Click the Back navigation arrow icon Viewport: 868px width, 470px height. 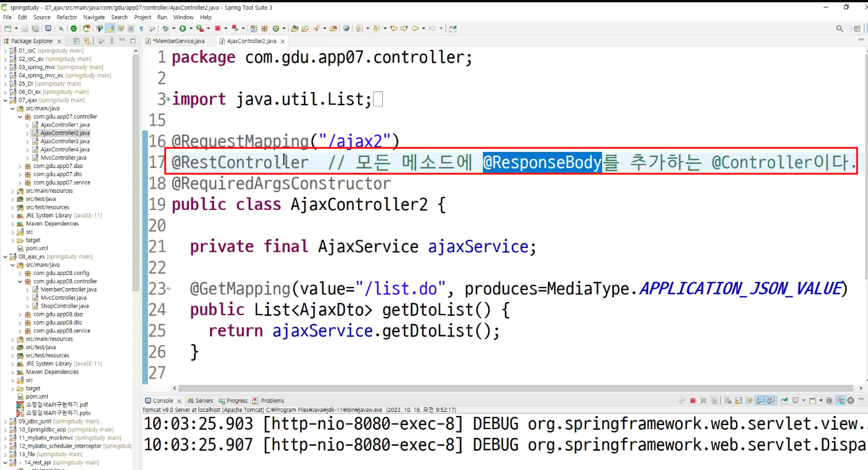[x=414, y=28]
